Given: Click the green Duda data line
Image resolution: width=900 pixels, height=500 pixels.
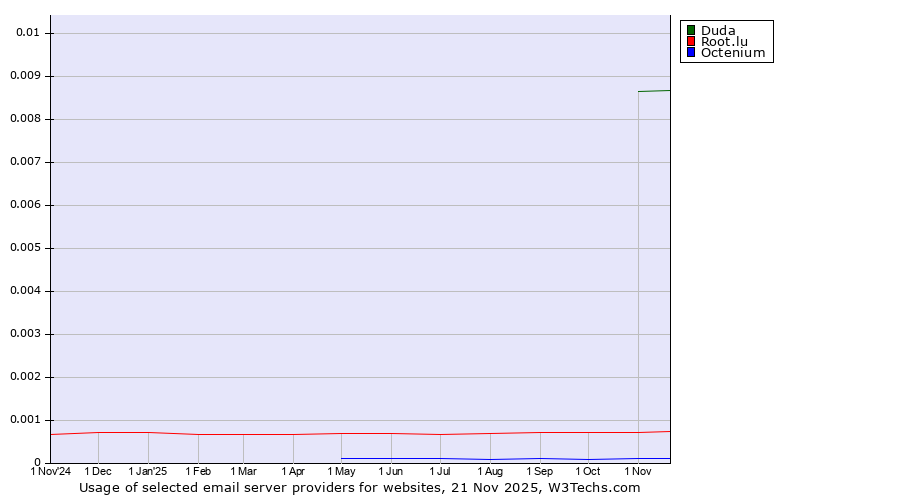Looking at the screenshot, I should (x=654, y=91).
